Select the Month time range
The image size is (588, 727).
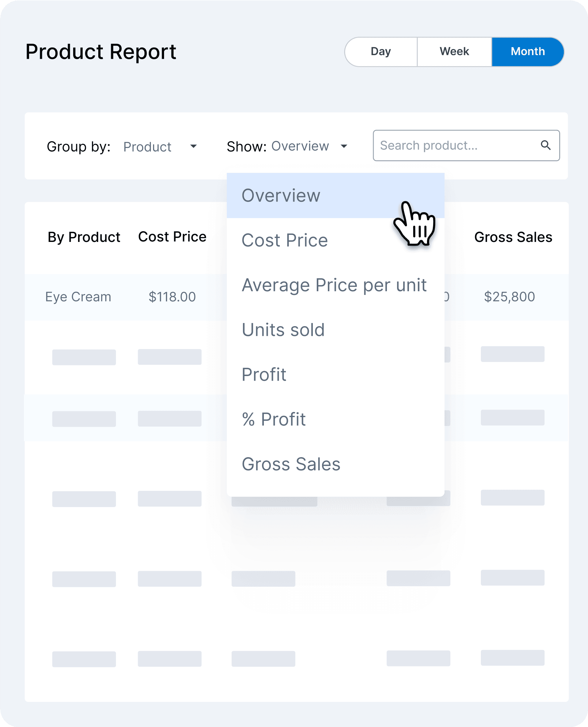click(527, 51)
